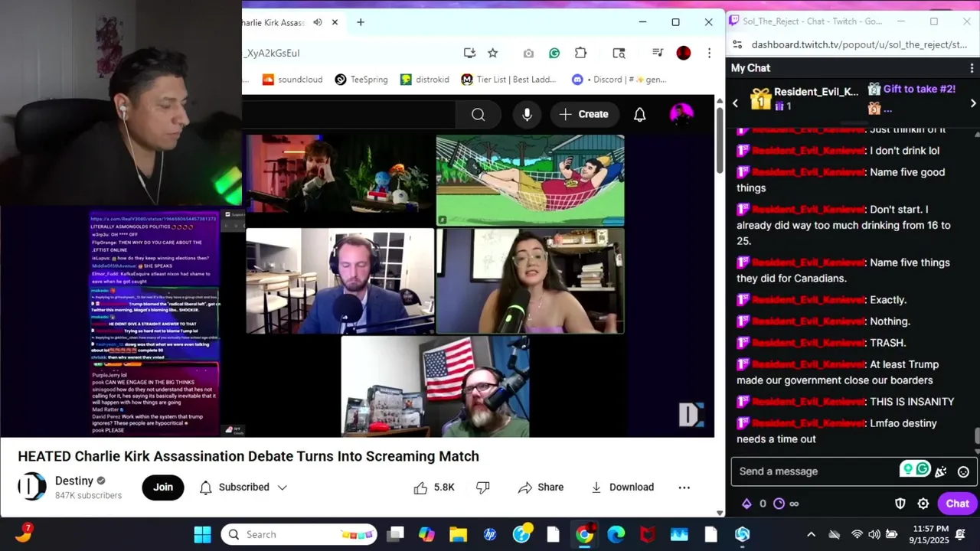This screenshot has width=980, height=551.
Task: Click the purple Chat send button
Action: click(x=957, y=504)
